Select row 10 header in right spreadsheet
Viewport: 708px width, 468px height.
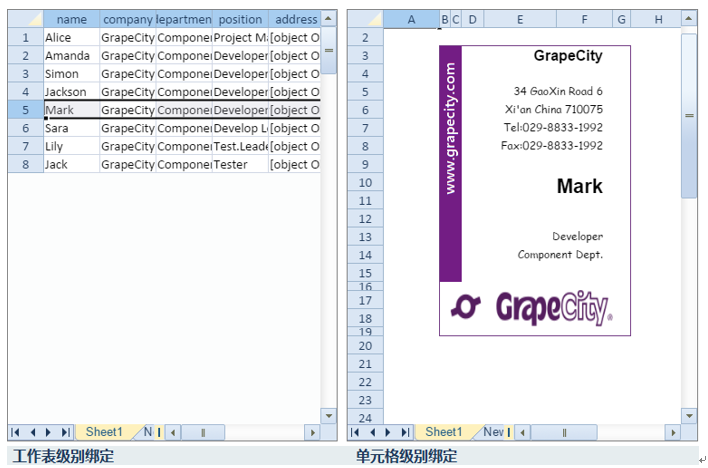[x=365, y=183]
